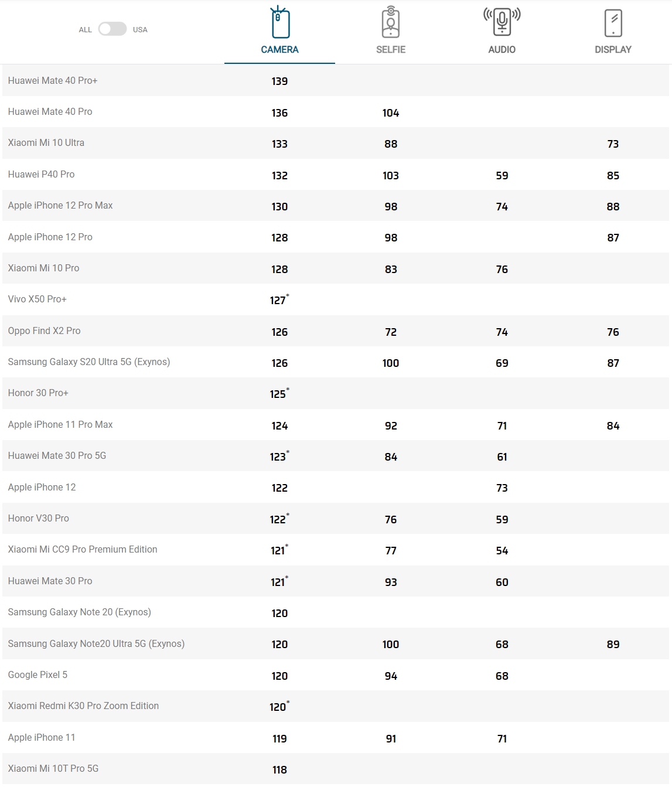
Task: Click Huawei Mate 40 Pro+ camera score 139
Action: pyautogui.click(x=279, y=81)
